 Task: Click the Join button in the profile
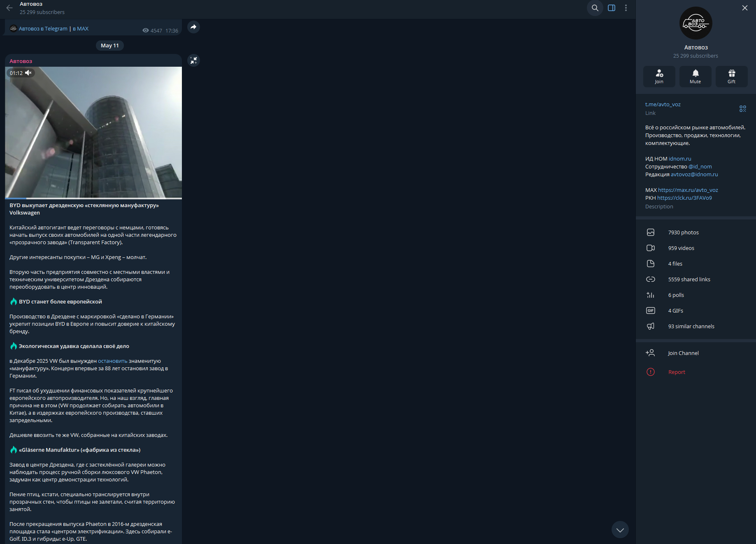click(x=659, y=77)
